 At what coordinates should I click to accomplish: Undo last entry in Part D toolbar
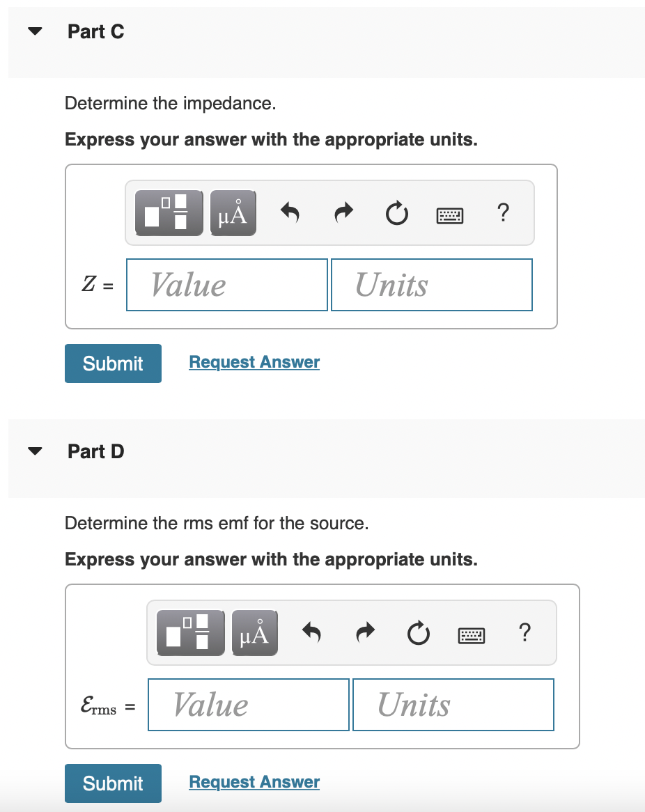[312, 633]
